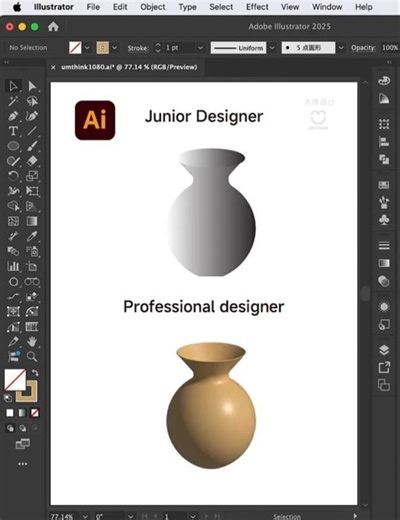Select the Magic Wand tool
Viewport: 400px width, 520px height.
(x=13, y=101)
